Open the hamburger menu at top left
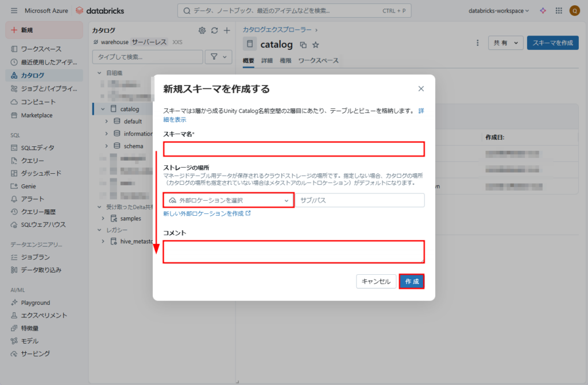 click(x=14, y=10)
